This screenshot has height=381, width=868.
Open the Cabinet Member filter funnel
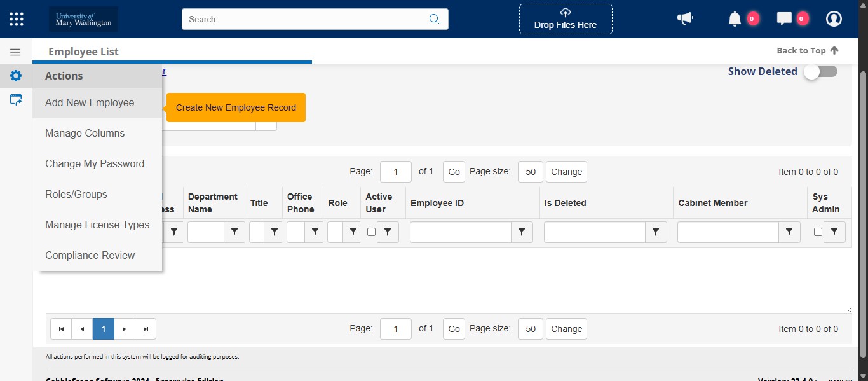click(x=790, y=232)
